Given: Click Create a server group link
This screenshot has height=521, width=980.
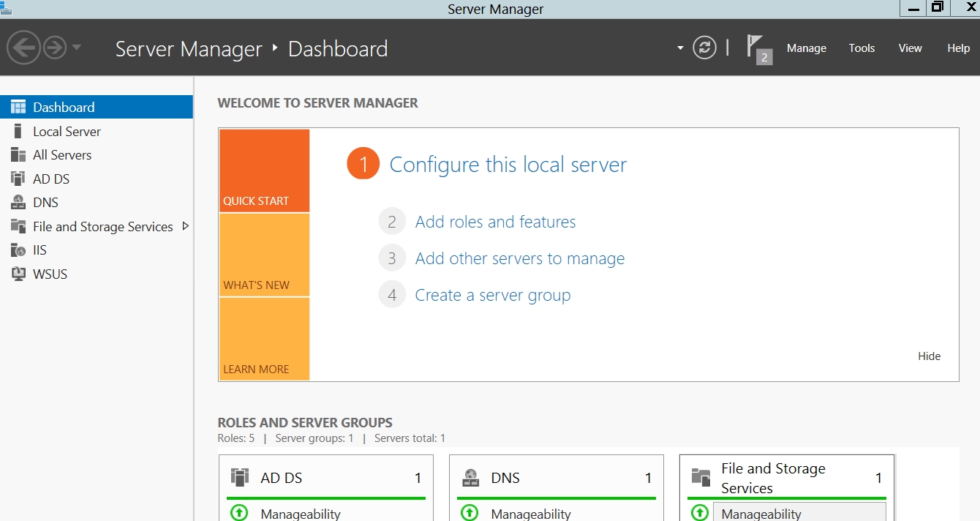Looking at the screenshot, I should pyautogui.click(x=492, y=295).
